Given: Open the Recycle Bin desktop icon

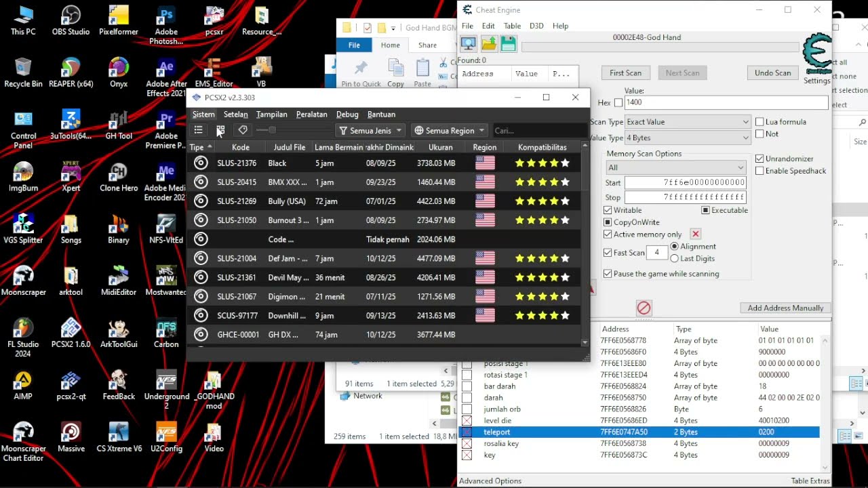Looking at the screenshot, I should coord(23,73).
